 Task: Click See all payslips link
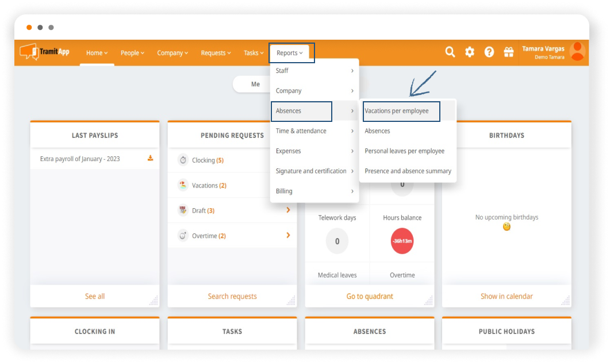pyautogui.click(x=95, y=296)
